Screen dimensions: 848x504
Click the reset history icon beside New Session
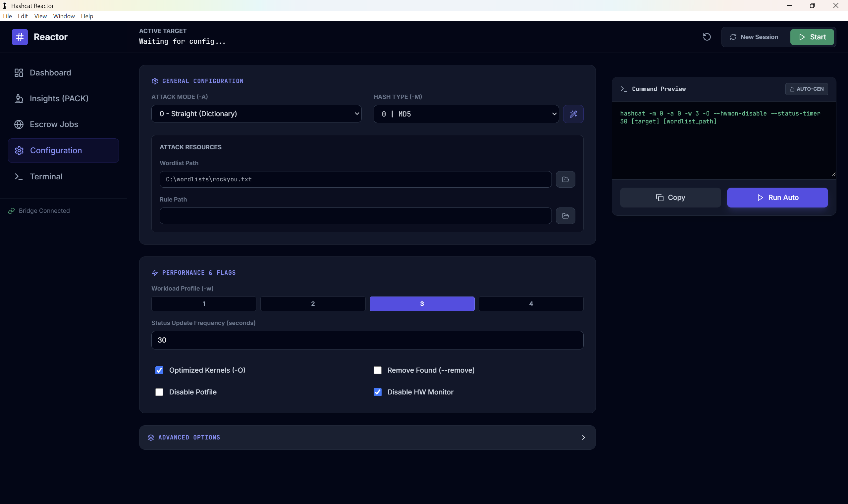click(x=707, y=37)
